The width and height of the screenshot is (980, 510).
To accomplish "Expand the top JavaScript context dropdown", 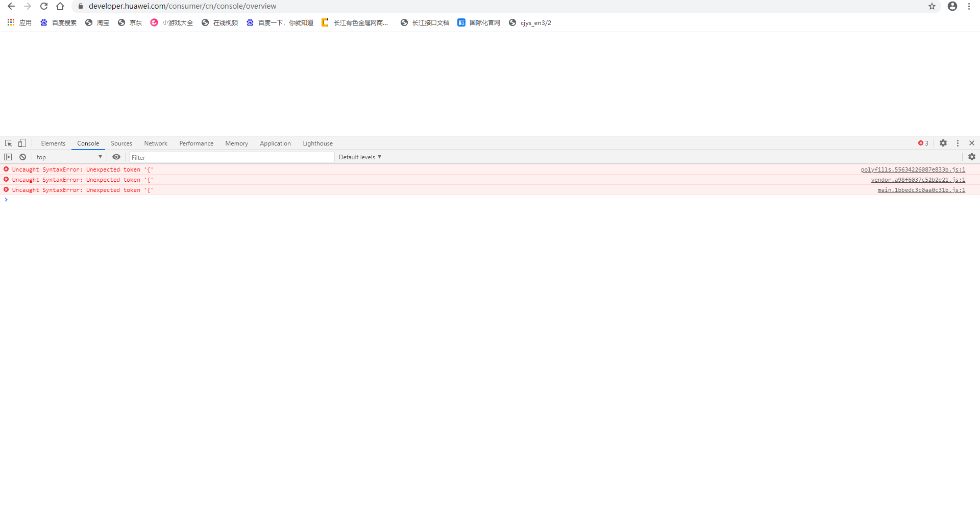I will point(69,157).
